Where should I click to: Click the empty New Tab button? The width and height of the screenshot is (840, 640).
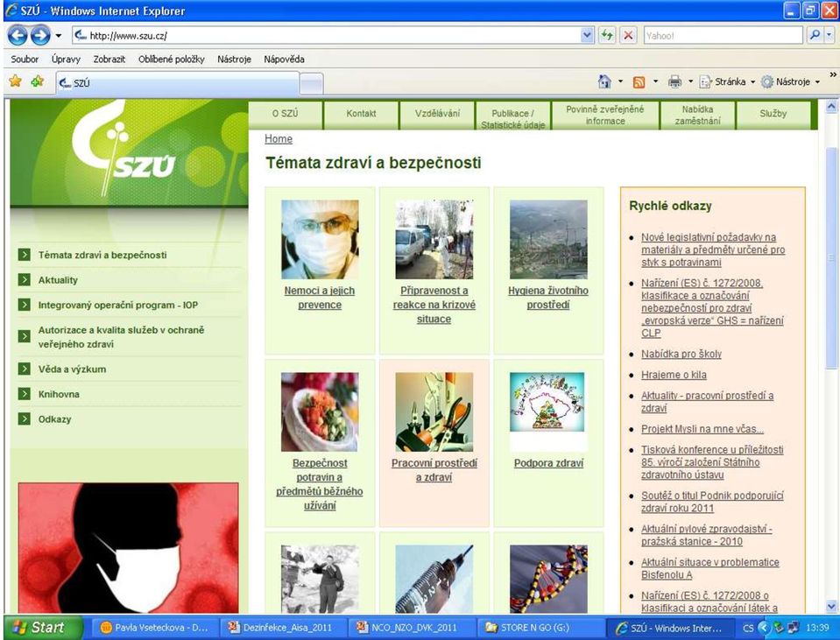(x=311, y=83)
